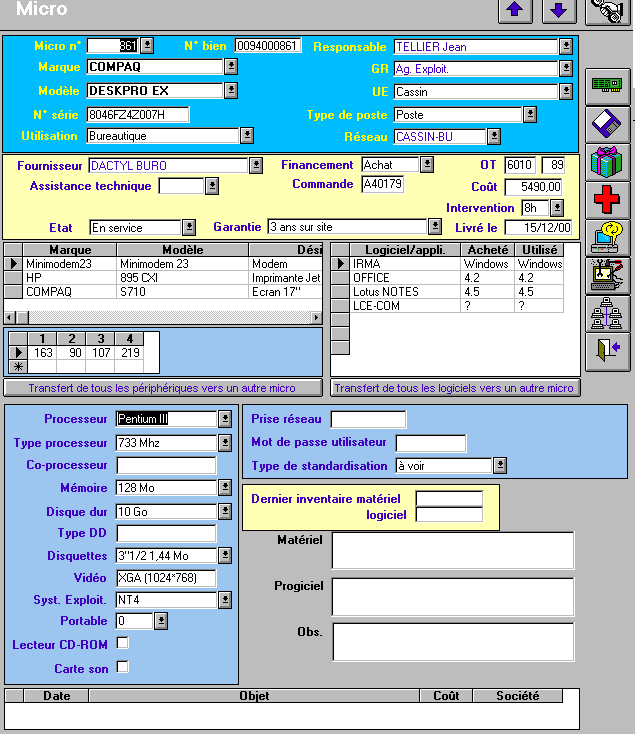635x734 pixels.
Task: Click the Prise réseau input field
Action: pyautogui.click(x=368, y=419)
